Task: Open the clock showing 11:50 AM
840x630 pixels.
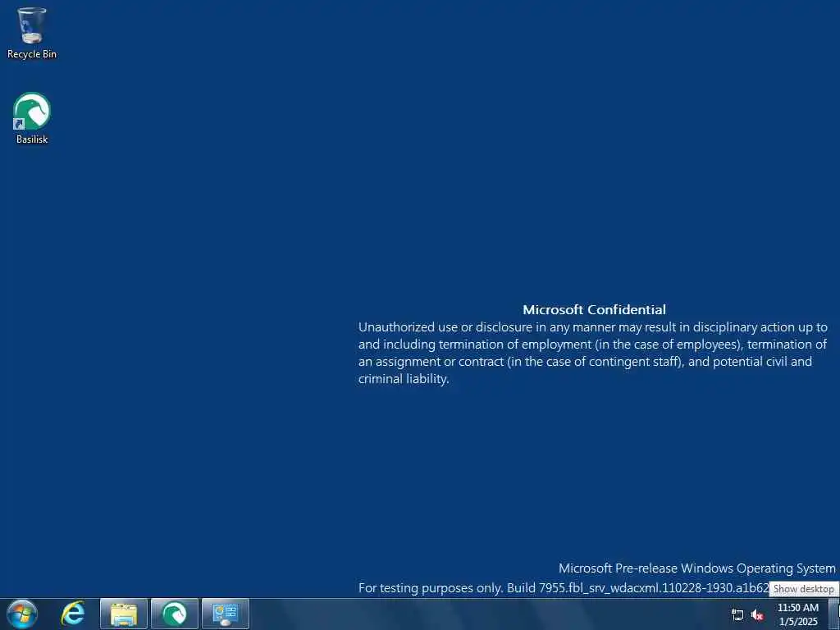Action: click(x=798, y=614)
